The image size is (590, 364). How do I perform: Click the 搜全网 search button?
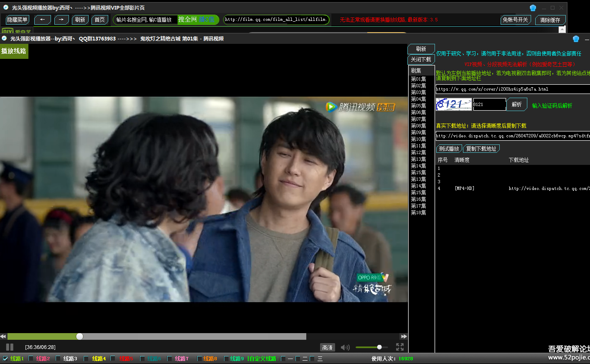point(188,20)
